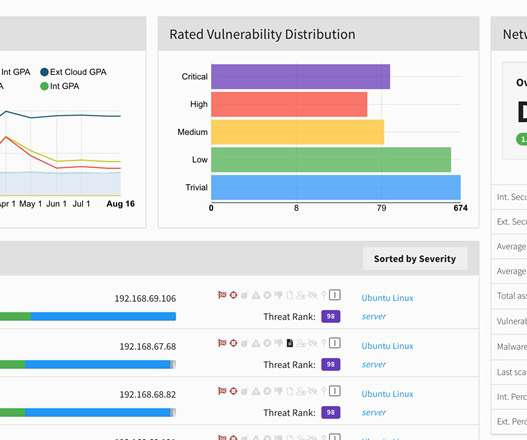
Task: Click the faded document icon for 192.168.69.106
Action: tap(290, 295)
